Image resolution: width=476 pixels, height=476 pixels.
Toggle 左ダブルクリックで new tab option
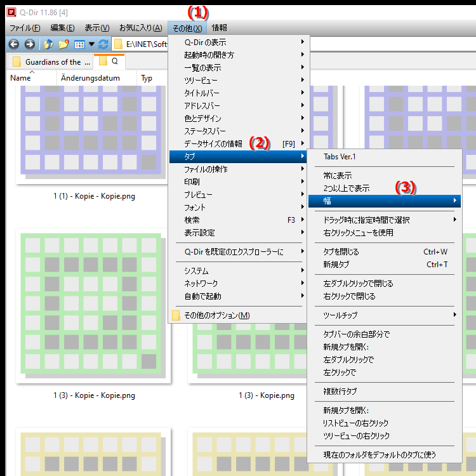coord(385,360)
